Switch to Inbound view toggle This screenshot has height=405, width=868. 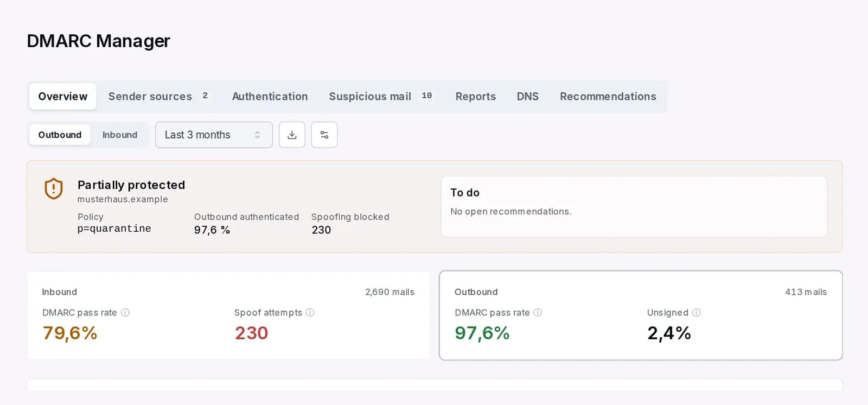(120, 135)
